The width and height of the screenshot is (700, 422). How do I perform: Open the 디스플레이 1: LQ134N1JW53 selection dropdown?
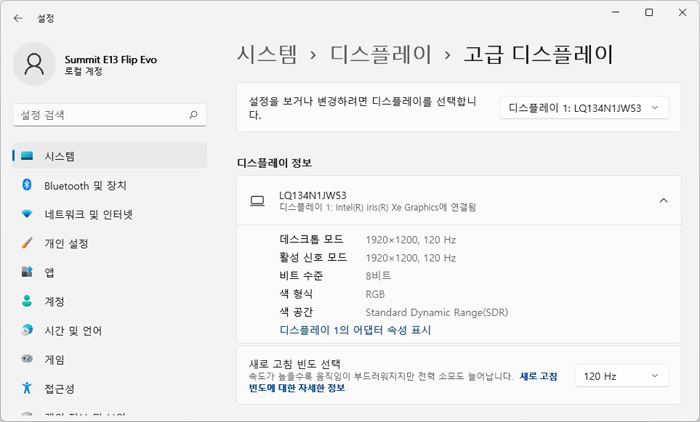(584, 107)
